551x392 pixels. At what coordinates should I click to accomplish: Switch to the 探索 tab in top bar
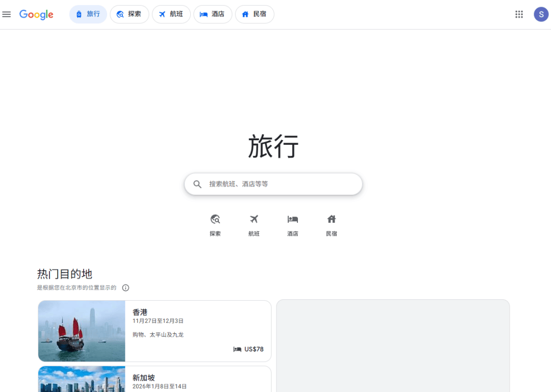coord(129,14)
